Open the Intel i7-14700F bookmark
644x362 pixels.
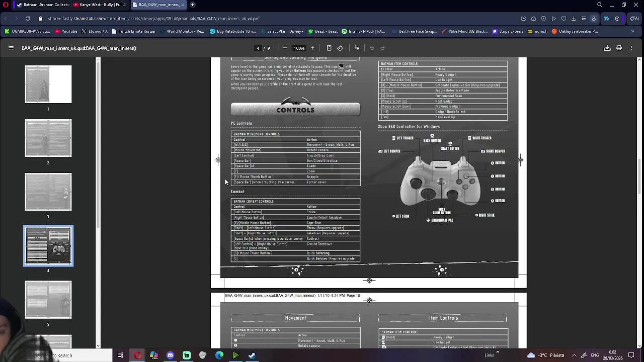[363, 31]
